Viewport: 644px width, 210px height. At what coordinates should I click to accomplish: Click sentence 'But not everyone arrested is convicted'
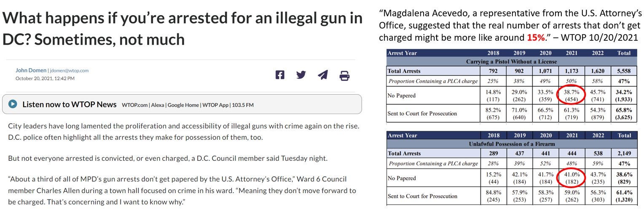[168, 159]
